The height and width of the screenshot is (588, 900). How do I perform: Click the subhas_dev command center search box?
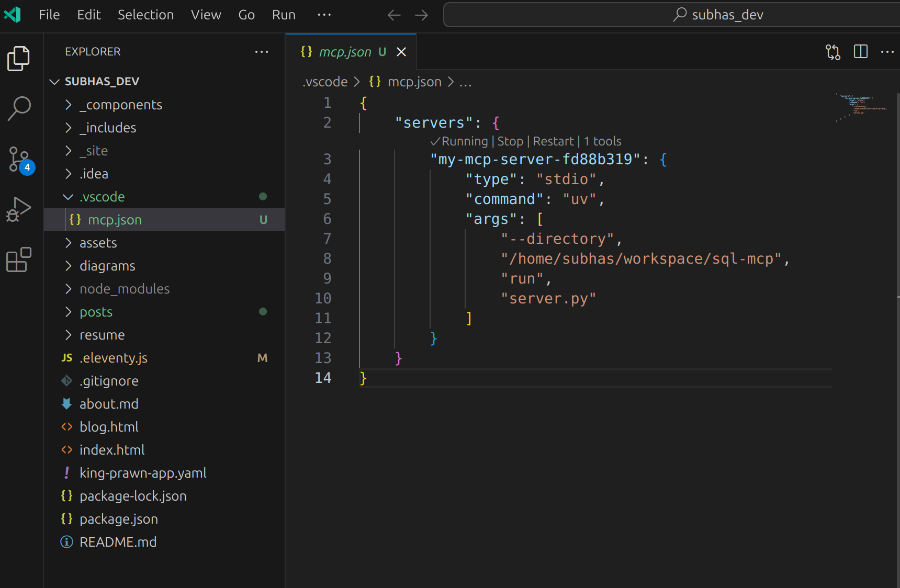pos(671,15)
